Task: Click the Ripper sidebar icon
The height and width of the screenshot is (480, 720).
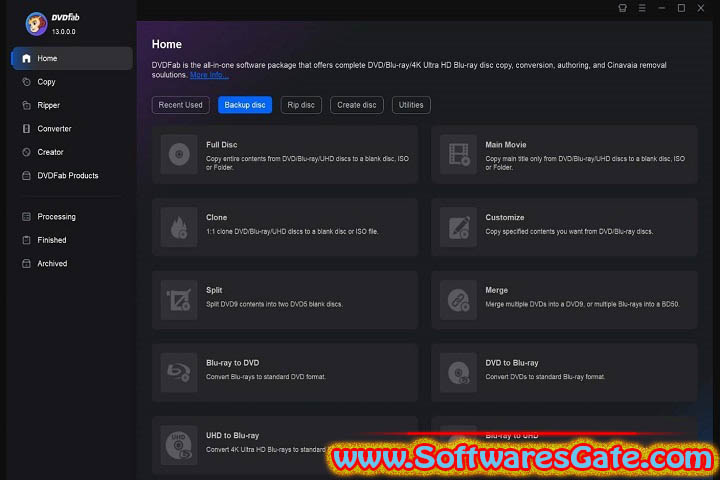Action: click(26, 105)
